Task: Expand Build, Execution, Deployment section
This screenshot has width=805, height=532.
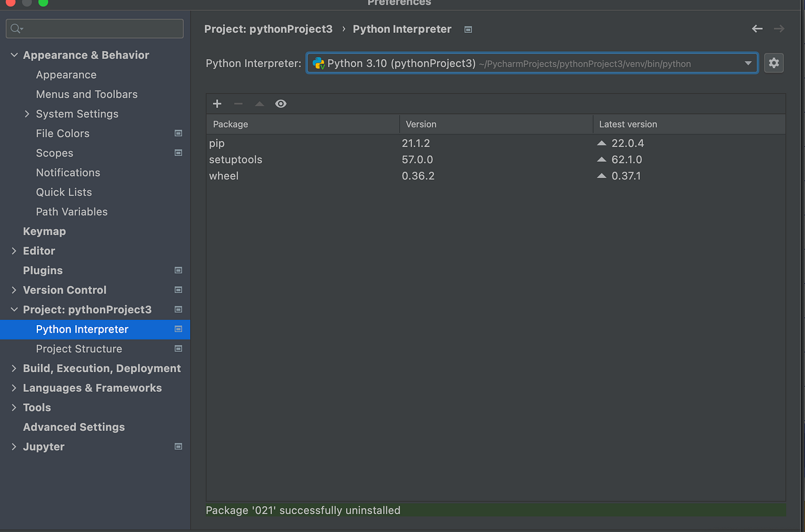Action: (14, 368)
